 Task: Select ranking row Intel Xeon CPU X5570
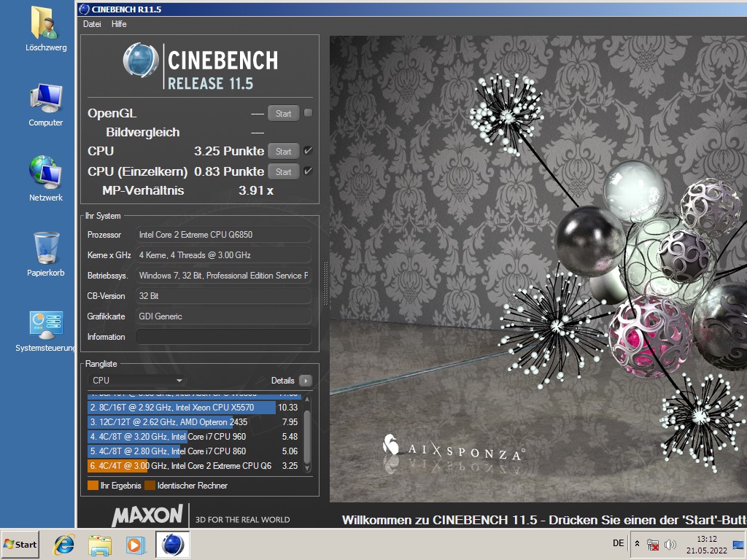click(194, 408)
